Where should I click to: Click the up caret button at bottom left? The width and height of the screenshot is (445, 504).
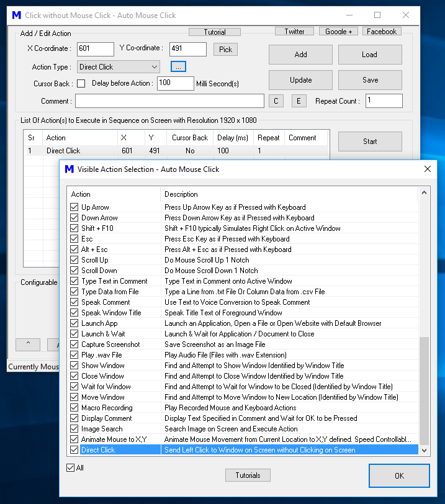pyautogui.click(x=28, y=344)
